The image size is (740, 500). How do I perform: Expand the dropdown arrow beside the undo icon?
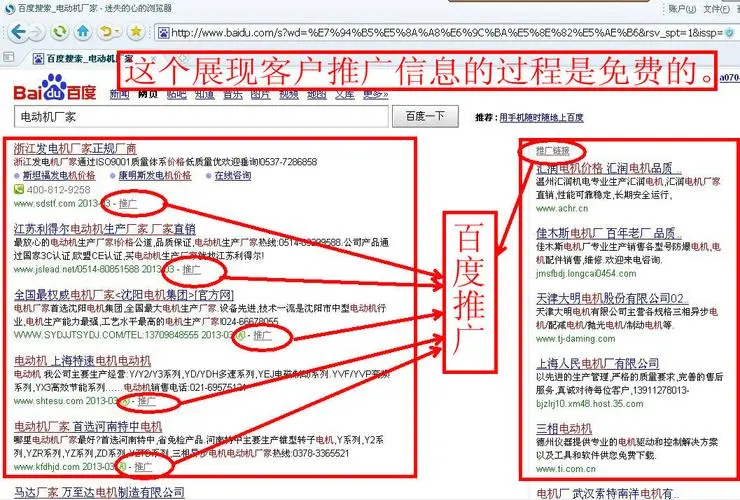point(118,32)
